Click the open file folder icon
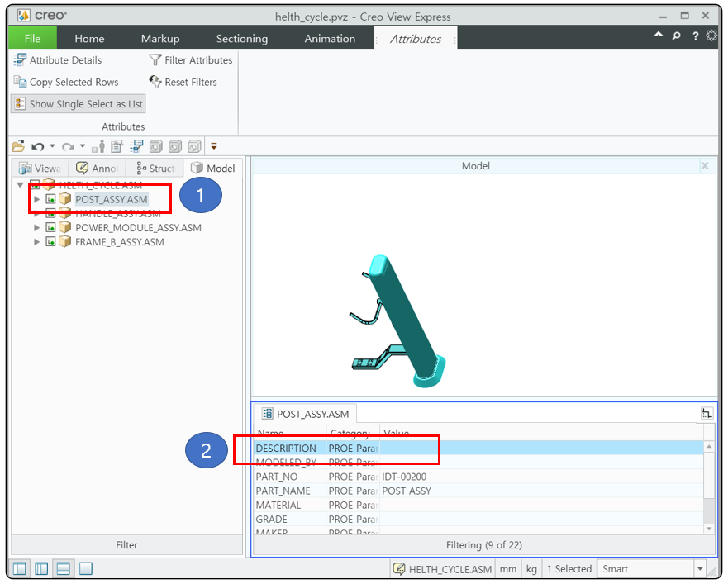The width and height of the screenshot is (728, 584). pyautogui.click(x=18, y=147)
